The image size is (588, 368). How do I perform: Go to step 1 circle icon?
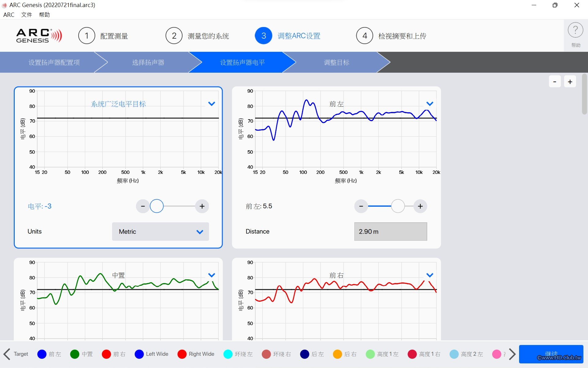[87, 36]
